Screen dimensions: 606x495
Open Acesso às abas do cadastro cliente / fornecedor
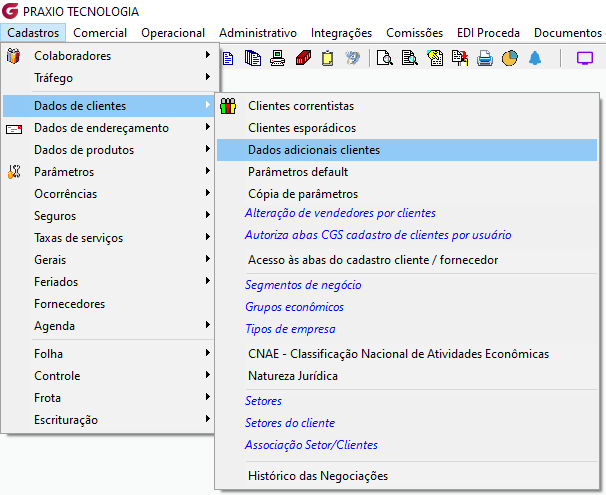click(407, 260)
